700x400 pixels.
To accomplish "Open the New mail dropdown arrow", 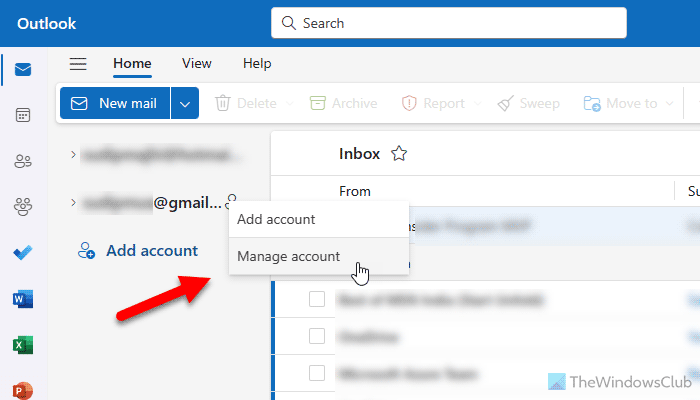I will (185, 103).
